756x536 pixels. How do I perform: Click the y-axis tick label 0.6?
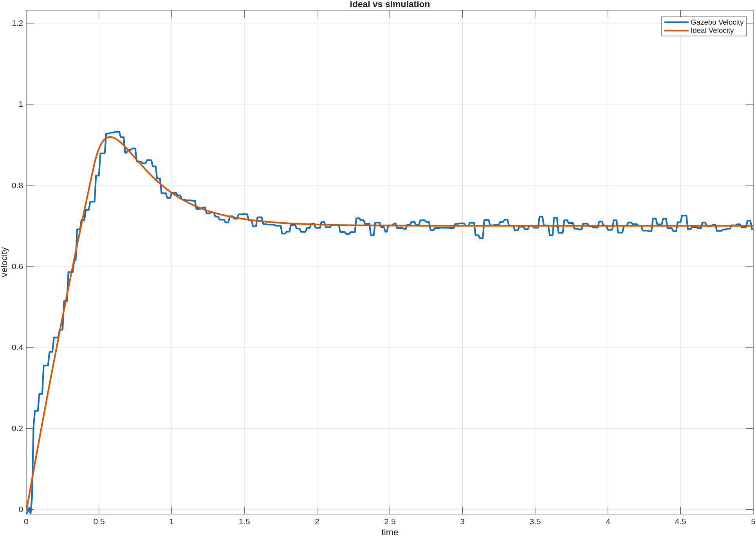click(17, 266)
